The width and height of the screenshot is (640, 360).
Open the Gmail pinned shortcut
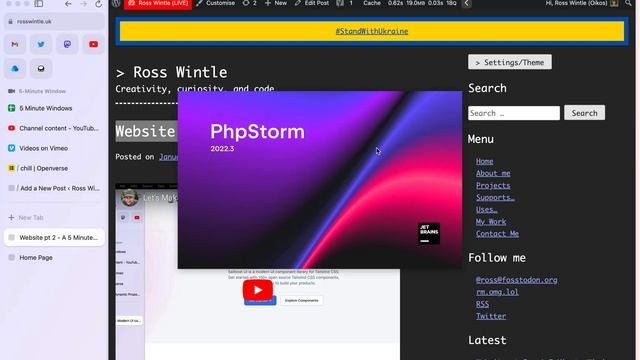pos(15,44)
